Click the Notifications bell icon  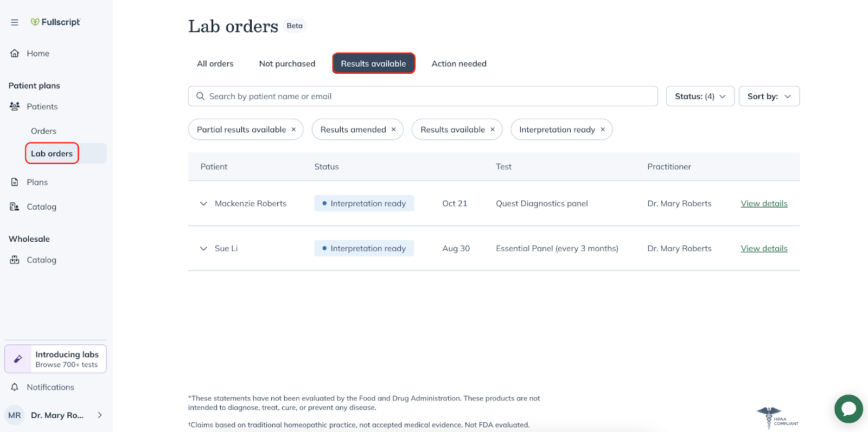tap(15, 387)
